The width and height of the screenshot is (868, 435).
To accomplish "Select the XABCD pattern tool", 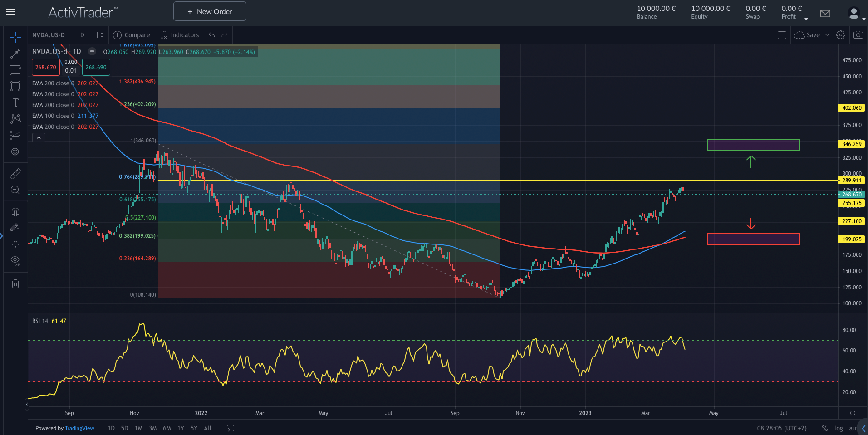I will (x=15, y=119).
